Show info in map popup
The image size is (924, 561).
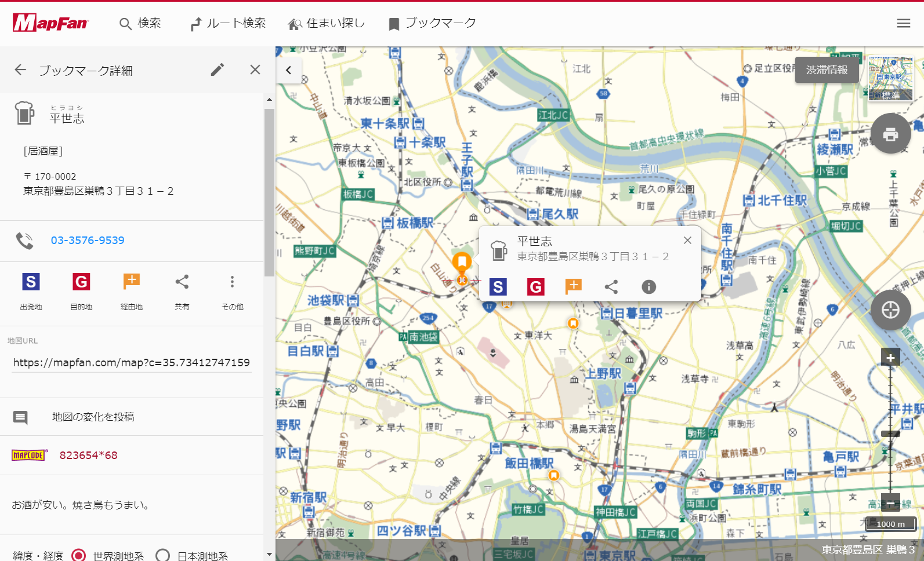pyautogui.click(x=649, y=287)
